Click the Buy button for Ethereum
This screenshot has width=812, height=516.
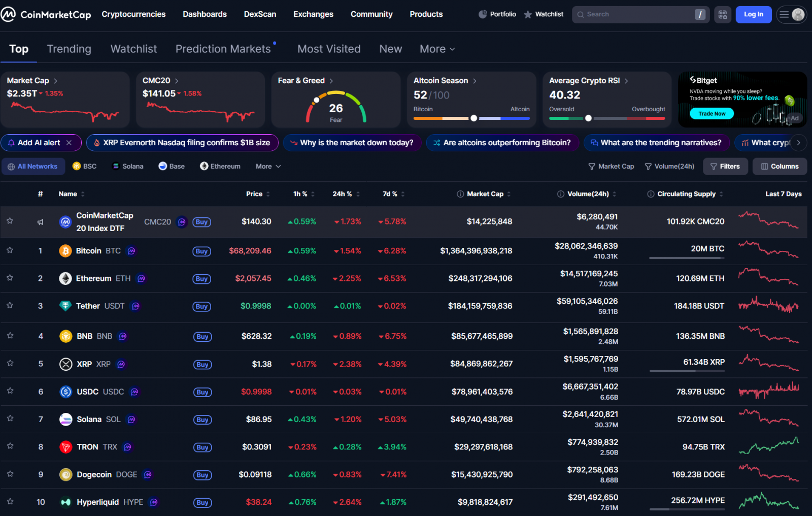[x=201, y=279]
